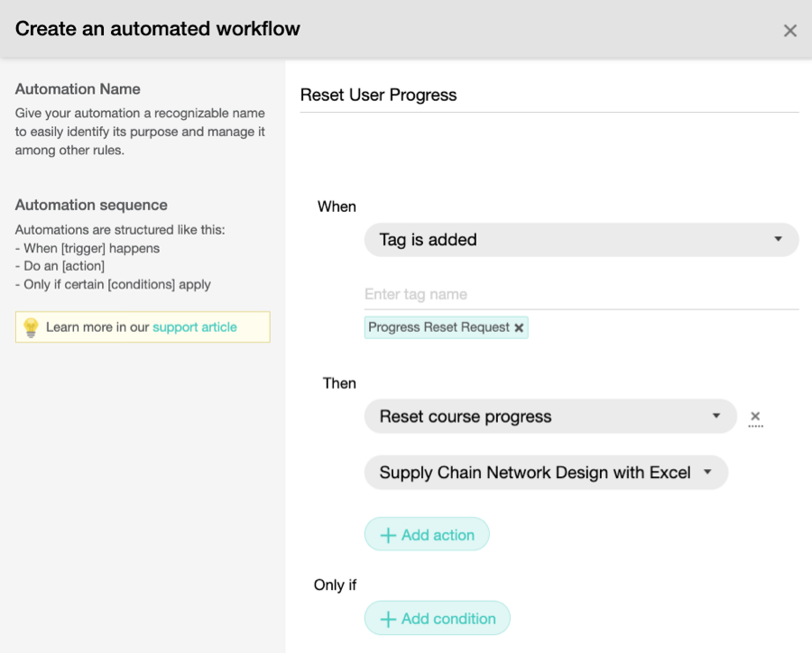Screen dimensions: 812x653
Task: Edit the Reset User Progress name field
Action: (x=549, y=96)
